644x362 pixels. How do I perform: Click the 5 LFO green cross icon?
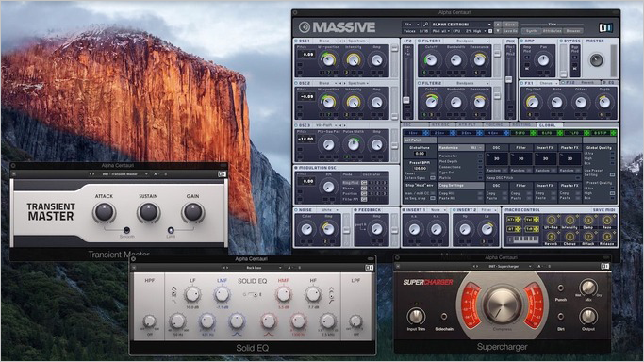point(533,133)
